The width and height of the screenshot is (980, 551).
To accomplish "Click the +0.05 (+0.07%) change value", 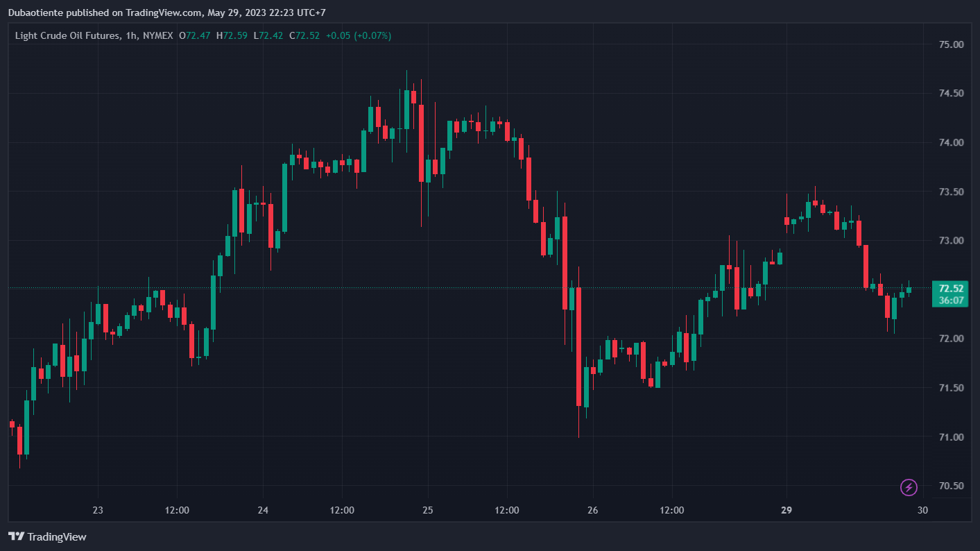I will point(359,35).
